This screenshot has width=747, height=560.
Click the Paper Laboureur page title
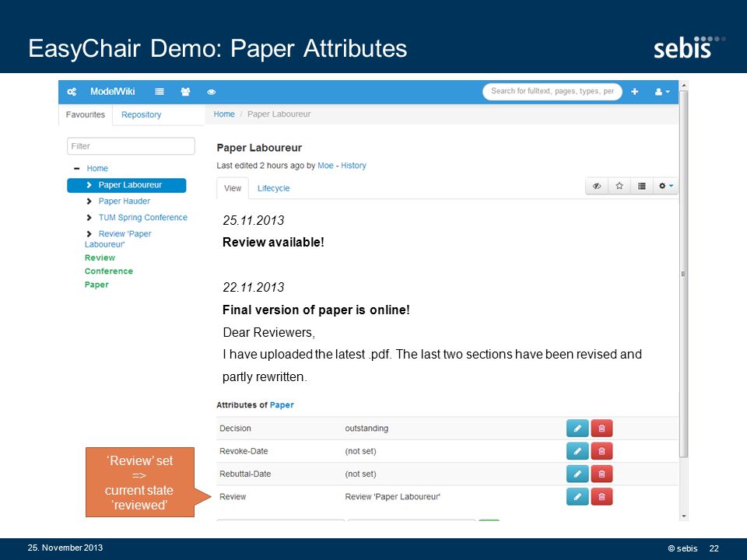click(259, 148)
